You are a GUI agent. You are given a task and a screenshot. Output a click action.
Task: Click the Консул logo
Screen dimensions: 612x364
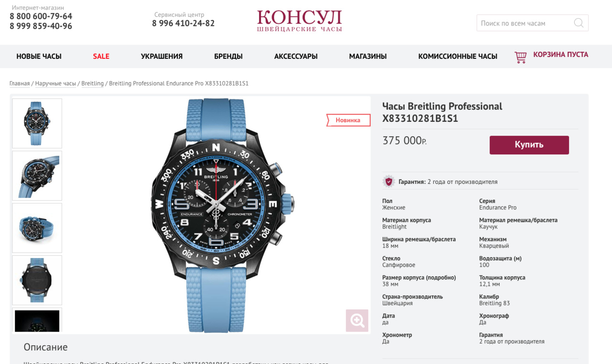tap(299, 21)
